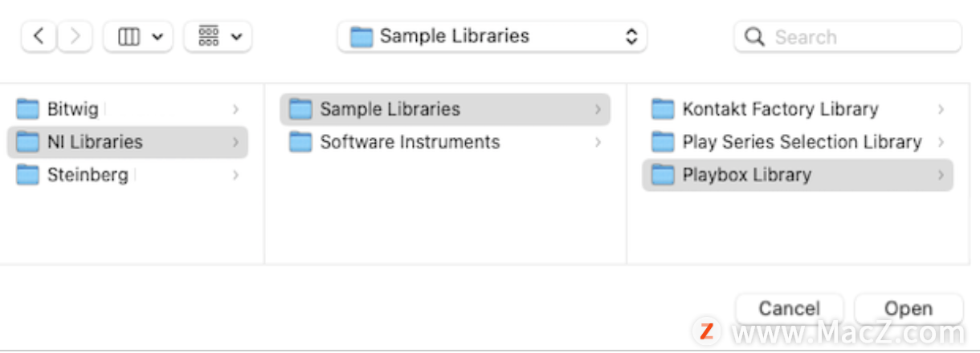Click the Software Instruments folder icon
Screen dimensions: 980x353
tap(300, 142)
